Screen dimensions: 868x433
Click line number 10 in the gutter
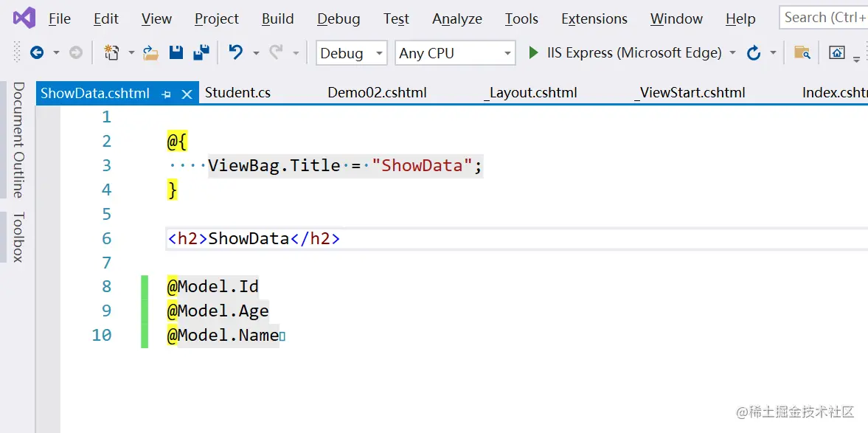coord(101,335)
